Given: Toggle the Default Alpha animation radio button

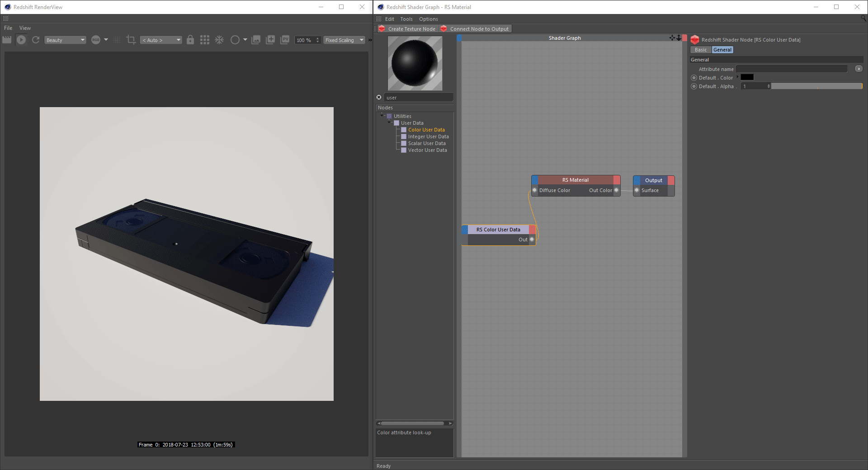Looking at the screenshot, I should (x=694, y=86).
